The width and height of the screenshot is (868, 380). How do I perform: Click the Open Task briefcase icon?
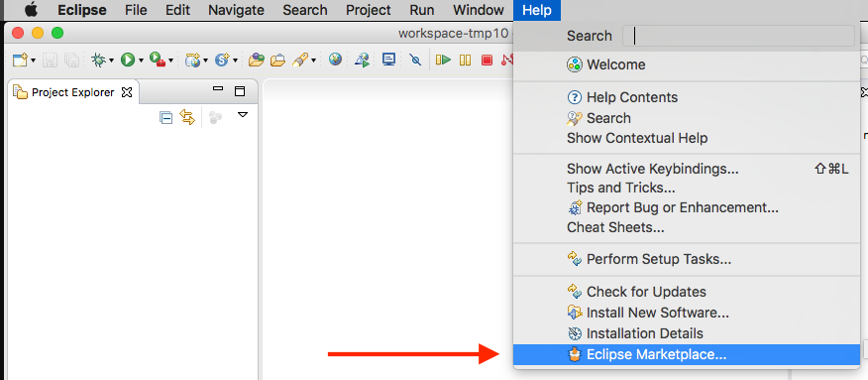click(x=277, y=60)
